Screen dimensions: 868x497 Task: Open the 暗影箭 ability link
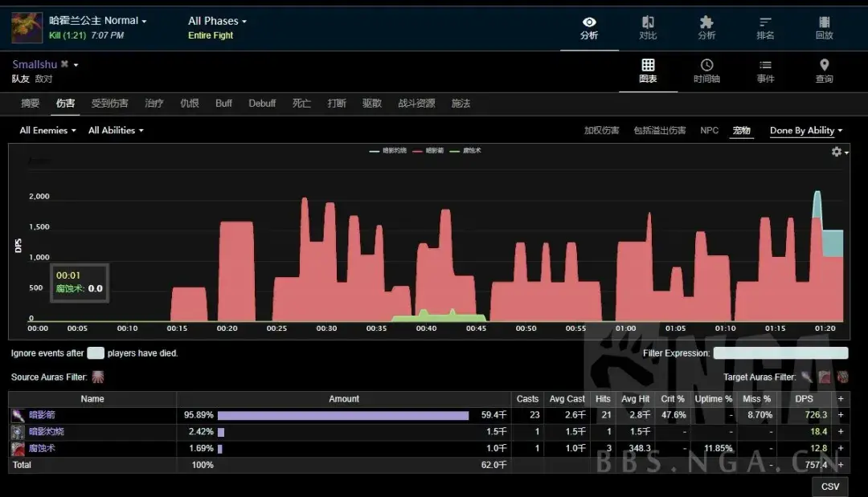42,415
